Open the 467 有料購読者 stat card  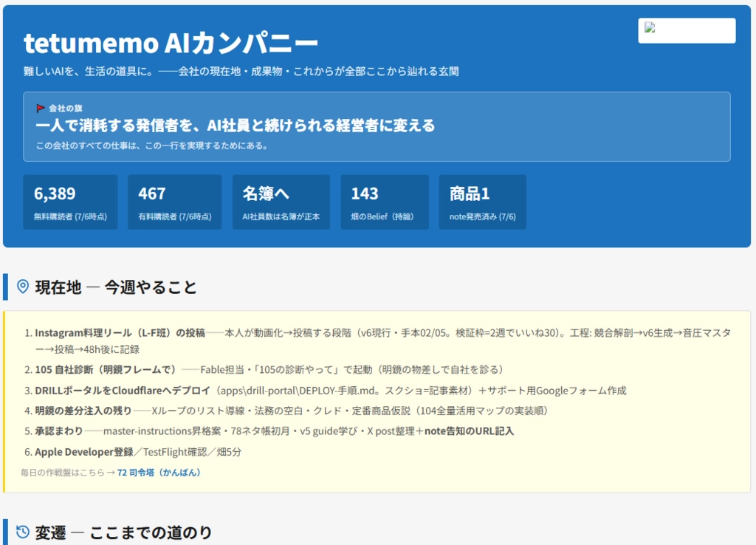coord(174,202)
